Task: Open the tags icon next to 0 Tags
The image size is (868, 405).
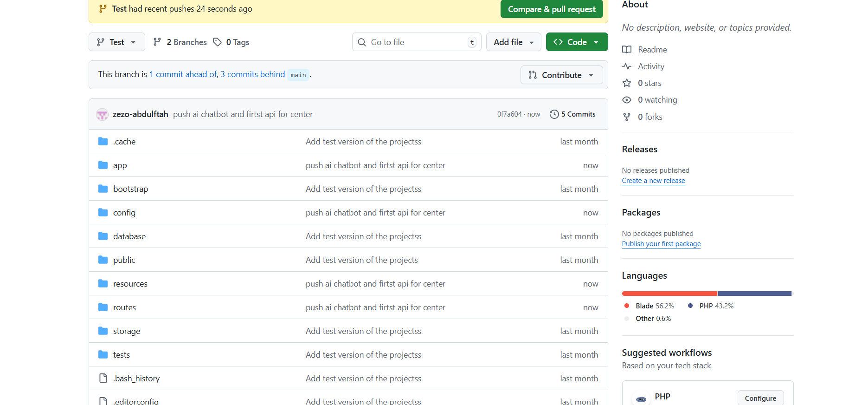Action: (217, 42)
